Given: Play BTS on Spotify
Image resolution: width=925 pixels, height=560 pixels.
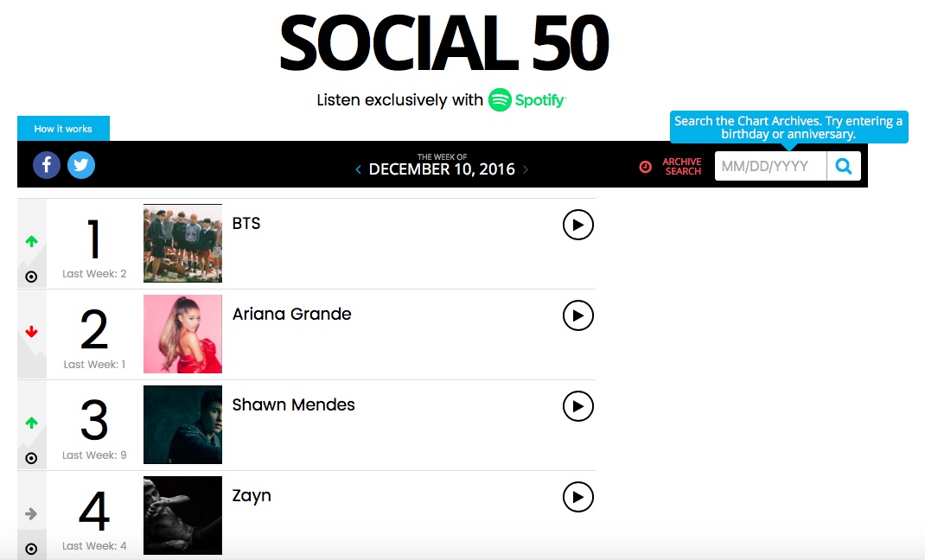Looking at the screenshot, I should (x=578, y=225).
